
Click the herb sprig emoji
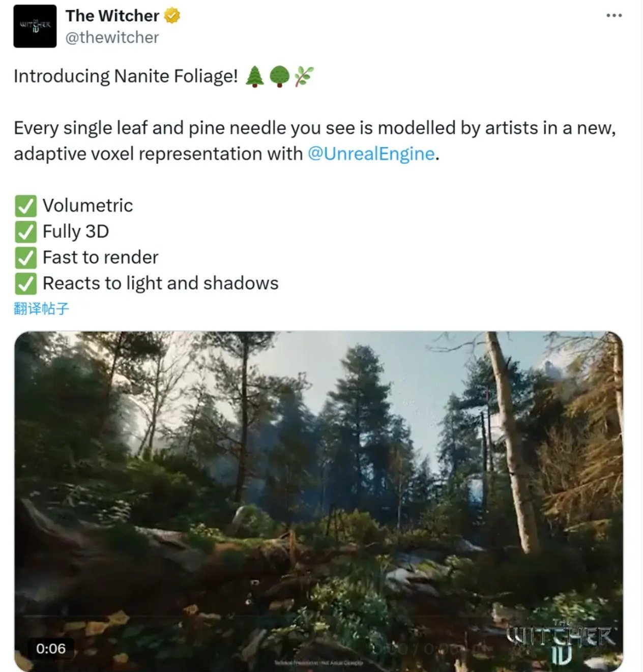[x=304, y=76]
